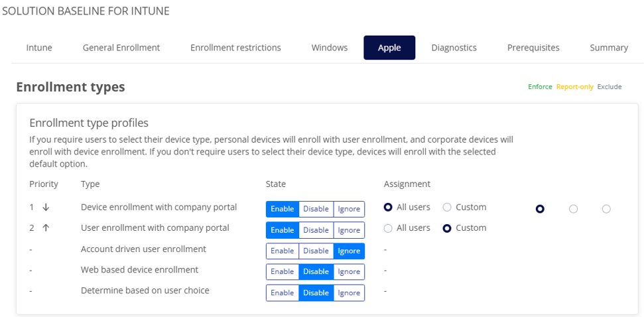Go to the Summary tab
Screen dimensions: 644x317
[x=608, y=48]
